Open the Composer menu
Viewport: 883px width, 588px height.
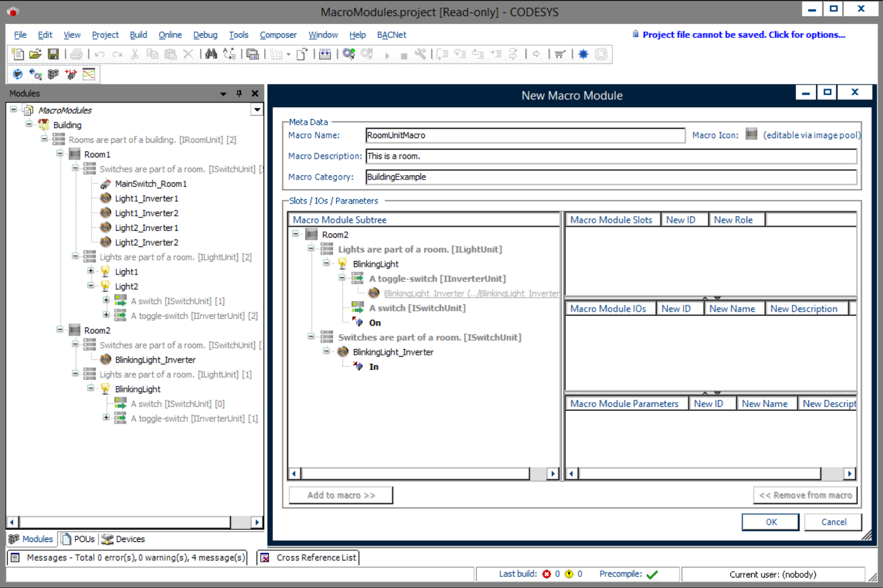(278, 35)
